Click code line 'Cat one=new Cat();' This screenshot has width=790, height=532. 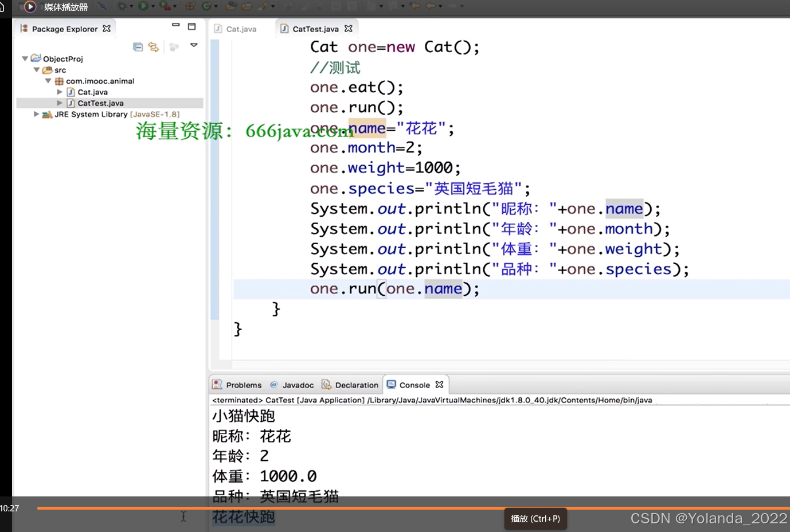click(x=394, y=47)
